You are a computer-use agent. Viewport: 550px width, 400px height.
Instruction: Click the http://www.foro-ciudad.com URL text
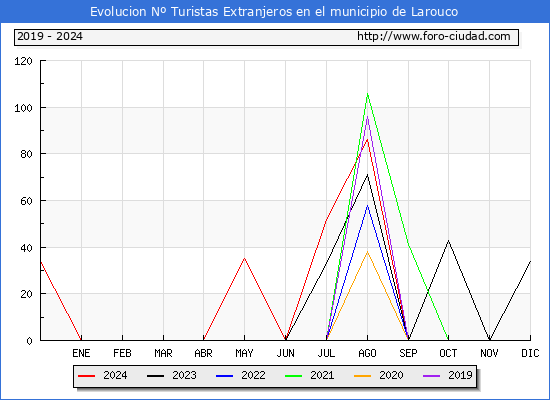434,36
